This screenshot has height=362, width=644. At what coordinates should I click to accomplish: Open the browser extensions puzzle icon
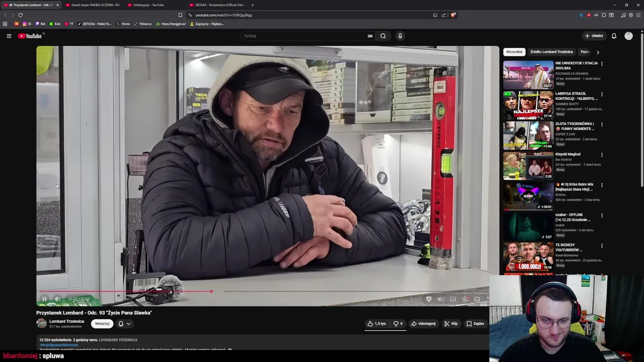[604, 15]
